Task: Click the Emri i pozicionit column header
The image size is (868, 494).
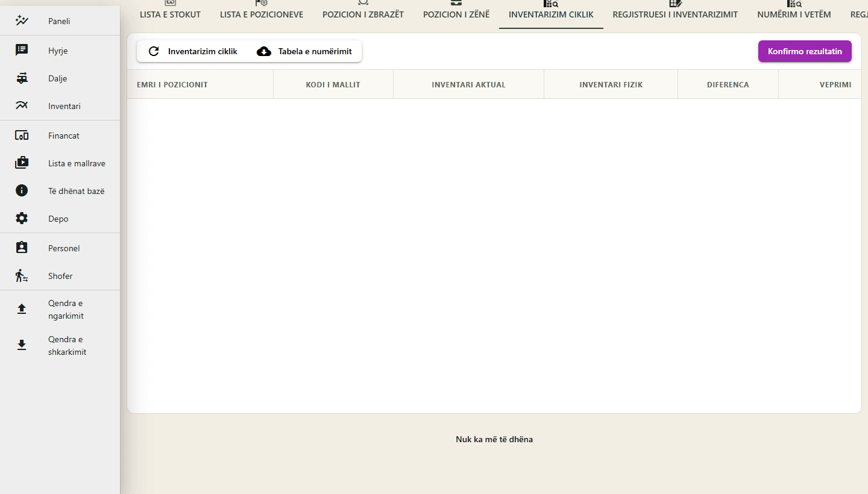Action: (x=200, y=84)
